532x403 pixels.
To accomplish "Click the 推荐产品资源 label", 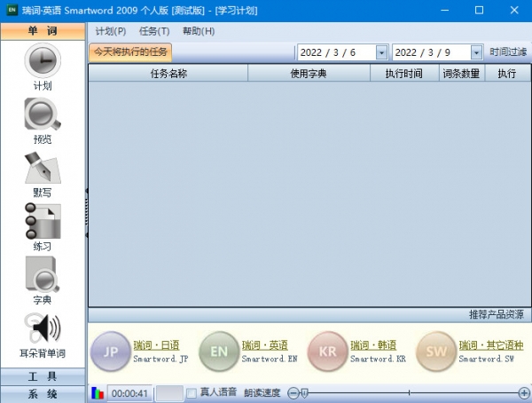I will point(497,314).
